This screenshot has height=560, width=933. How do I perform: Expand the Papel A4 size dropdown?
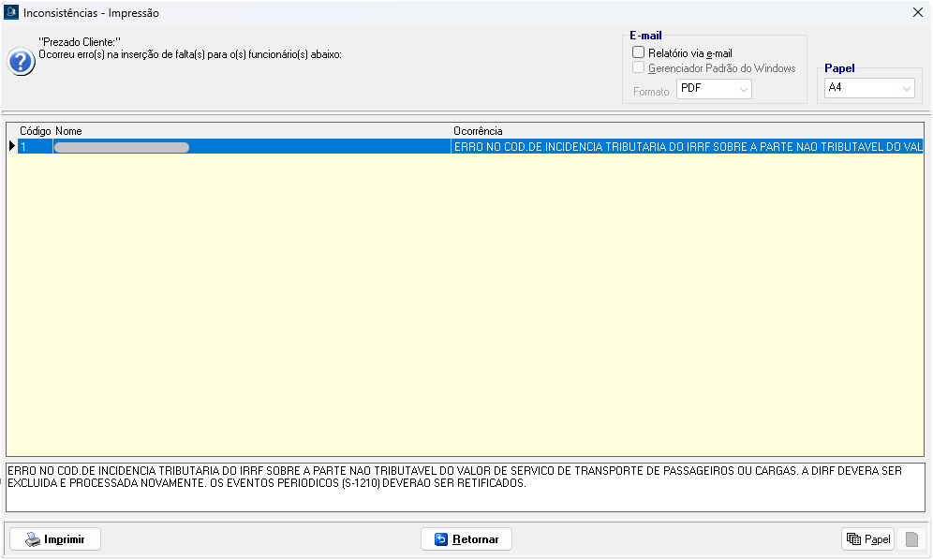[869, 88]
